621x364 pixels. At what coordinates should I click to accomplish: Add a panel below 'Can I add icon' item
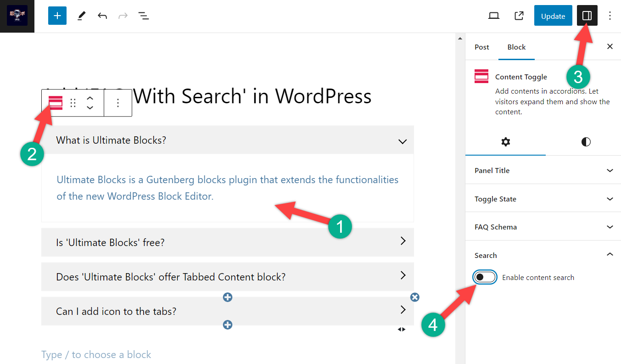[x=228, y=325]
